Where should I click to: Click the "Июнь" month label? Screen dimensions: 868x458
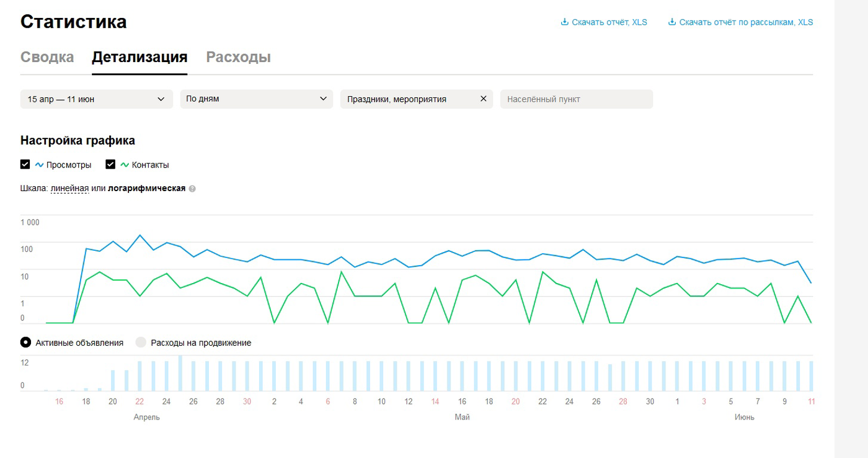745,417
